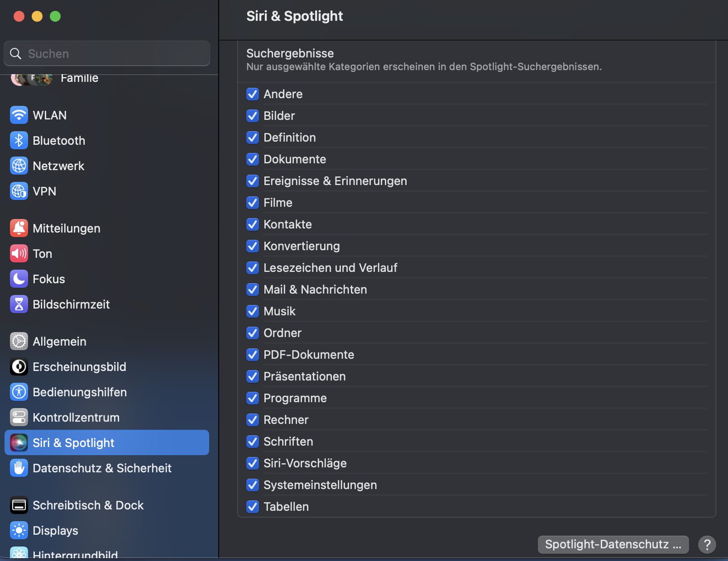
Task: Open the Datenschutz & Sicherheit hand icon
Action: 19,468
